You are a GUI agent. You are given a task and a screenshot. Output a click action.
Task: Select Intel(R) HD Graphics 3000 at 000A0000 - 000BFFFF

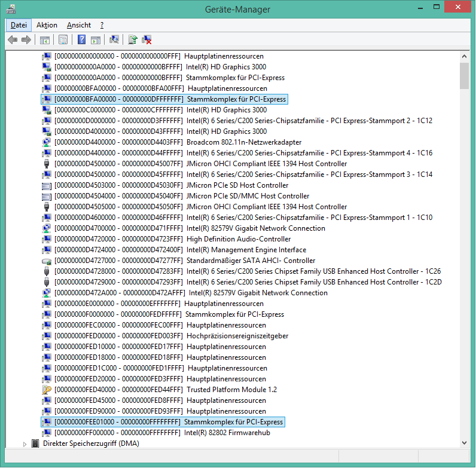(x=160, y=67)
